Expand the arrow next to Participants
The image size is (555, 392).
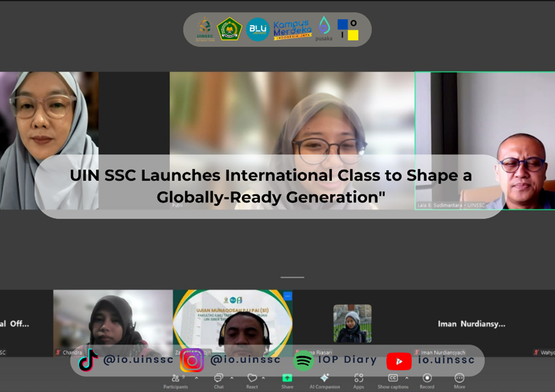pos(197,378)
